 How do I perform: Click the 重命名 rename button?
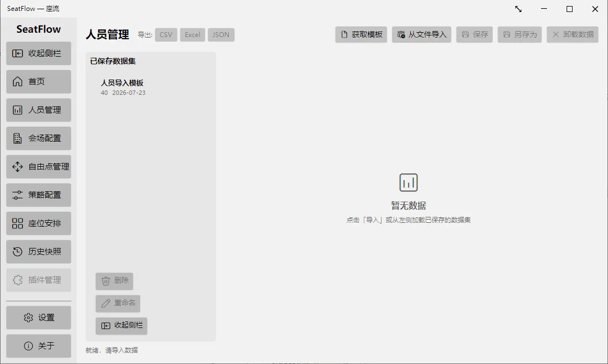click(x=118, y=303)
